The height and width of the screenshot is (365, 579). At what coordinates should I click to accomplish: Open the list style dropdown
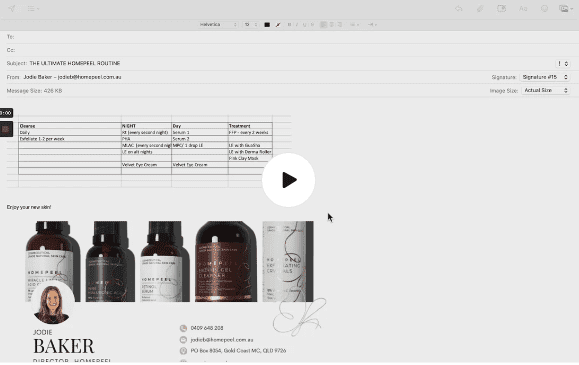click(354, 25)
